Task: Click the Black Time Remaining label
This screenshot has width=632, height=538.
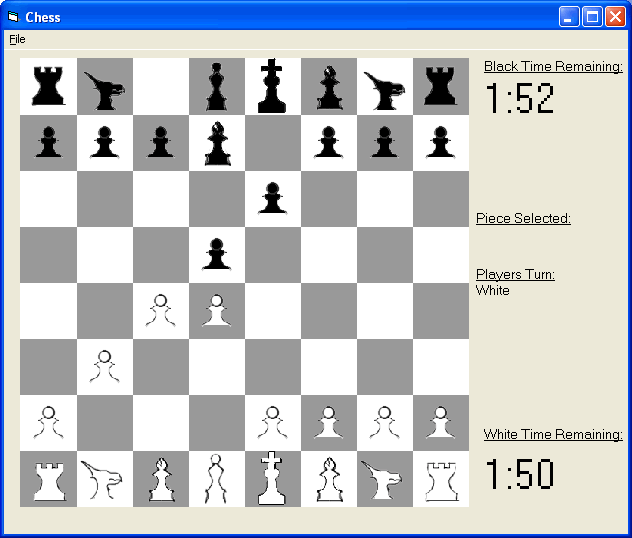Action: pyautogui.click(x=553, y=67)
